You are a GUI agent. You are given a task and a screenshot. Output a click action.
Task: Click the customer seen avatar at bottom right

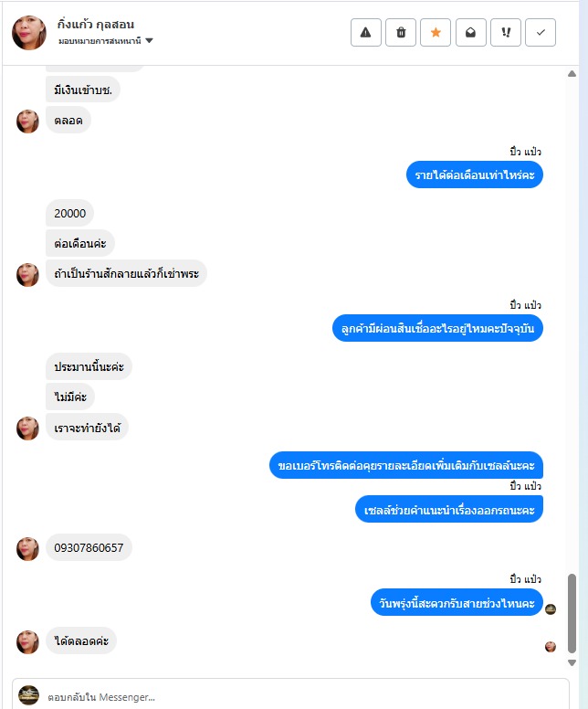(551, 647)
